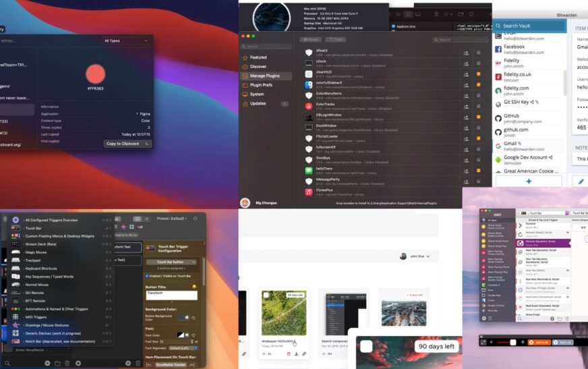Click the colorfulSidebarX Finder icon
This screenshot has height=369, width=588.
309,85
